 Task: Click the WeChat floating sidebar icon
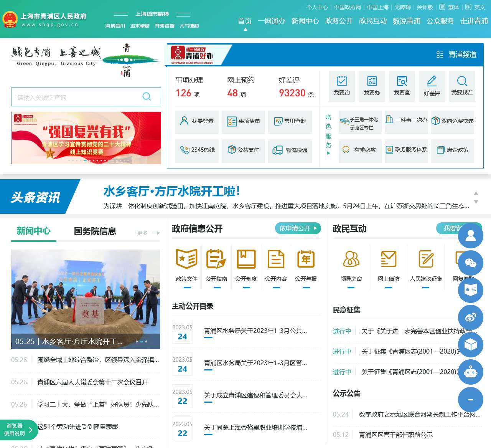pyautogui.click(x=470, y=263)
